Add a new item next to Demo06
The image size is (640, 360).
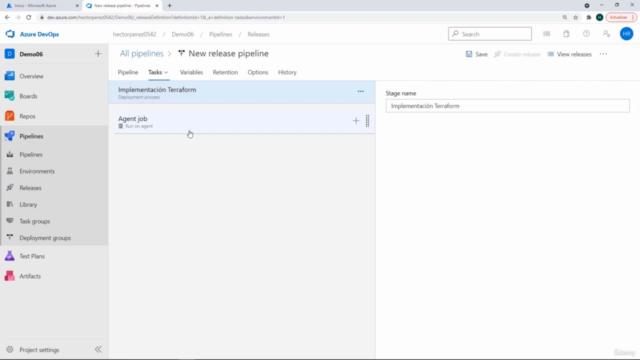(x=98, y=54)
